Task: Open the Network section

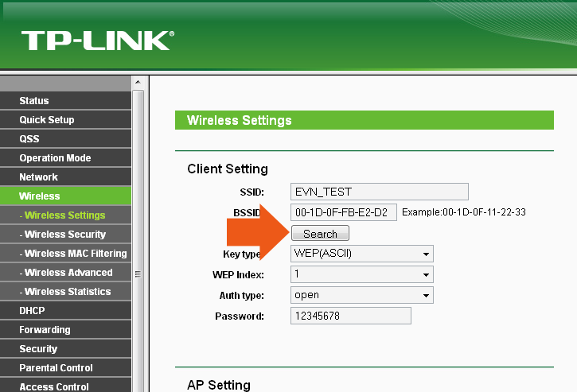Action: [x=65, y=177]
